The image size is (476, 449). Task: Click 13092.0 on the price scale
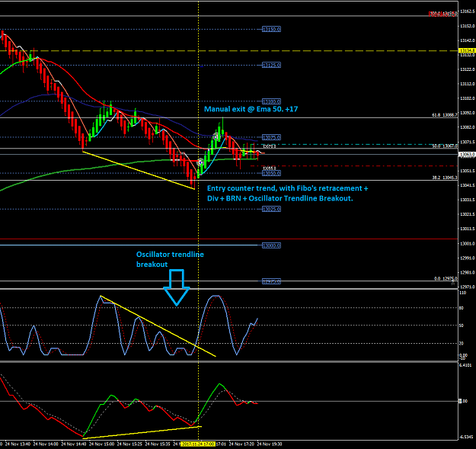click(467, 113)
